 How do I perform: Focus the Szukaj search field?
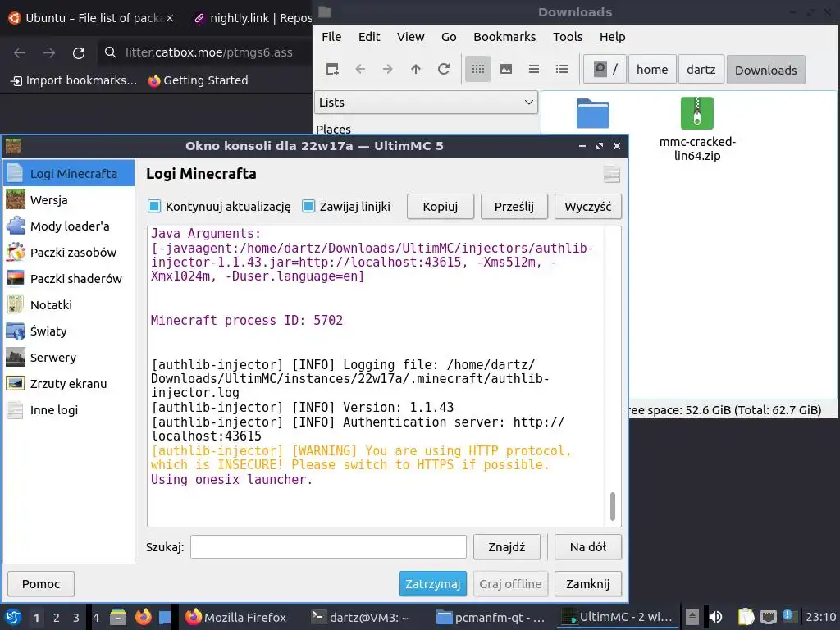328,547
